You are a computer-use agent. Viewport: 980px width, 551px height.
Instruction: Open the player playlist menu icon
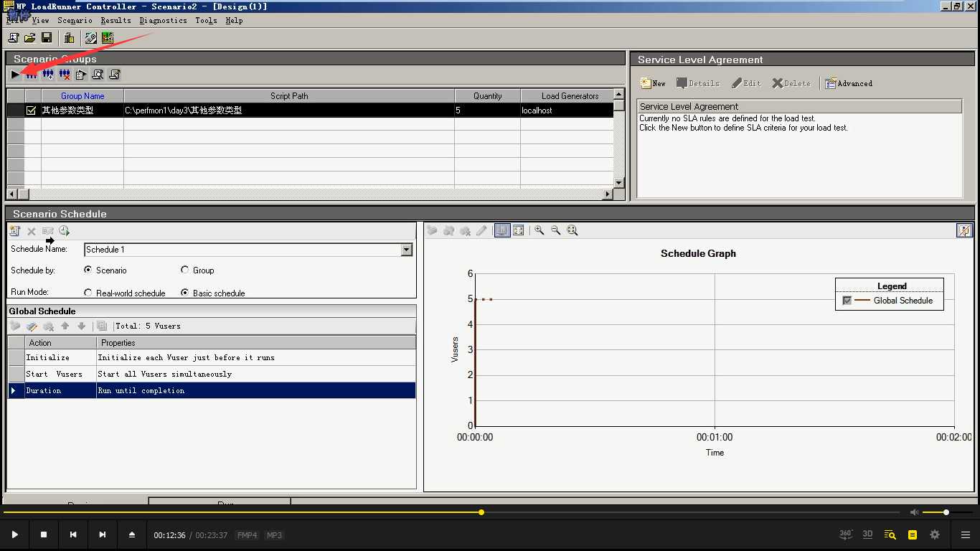[x=966, y=534]
